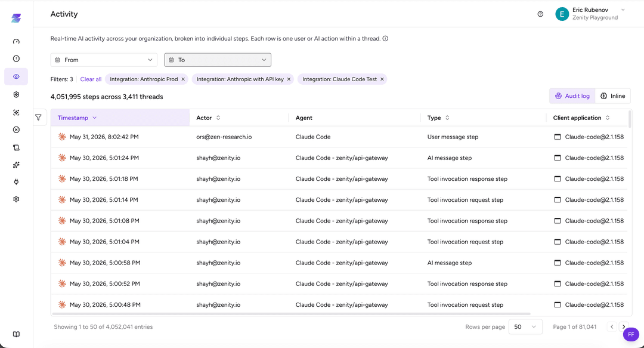Click shayh@zenity.io on the 5:00:58 PM row
The image size is (644, 348).
(x=218, y=263)
